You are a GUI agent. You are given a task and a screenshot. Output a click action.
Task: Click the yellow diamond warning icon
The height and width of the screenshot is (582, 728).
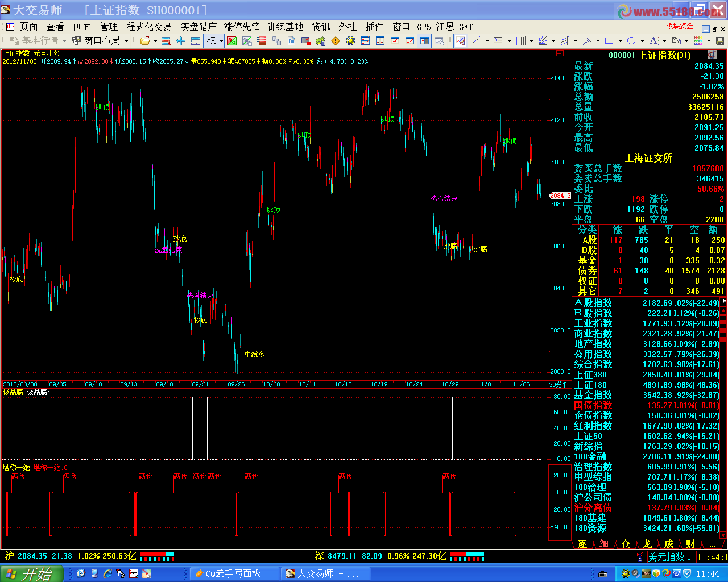coord(336,41)
